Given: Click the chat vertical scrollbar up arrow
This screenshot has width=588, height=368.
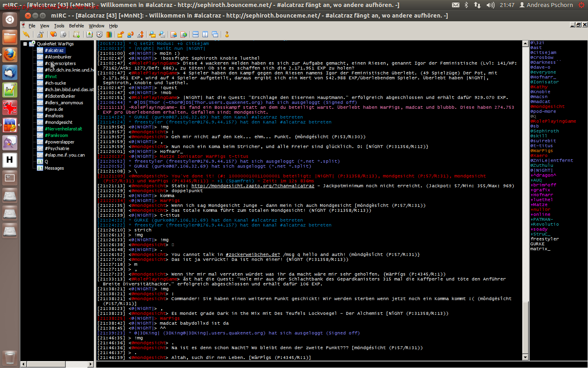Looking at the screenshot, I should click(525, 43).
